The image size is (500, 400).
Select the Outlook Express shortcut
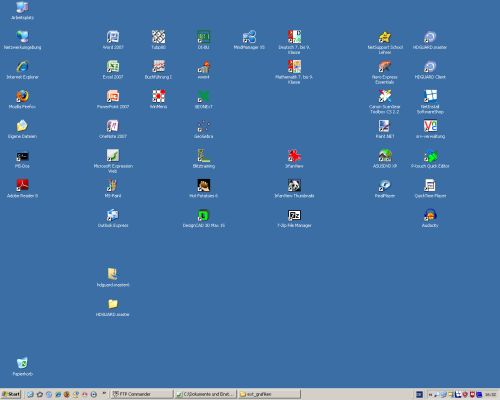[x=113, y=215]
